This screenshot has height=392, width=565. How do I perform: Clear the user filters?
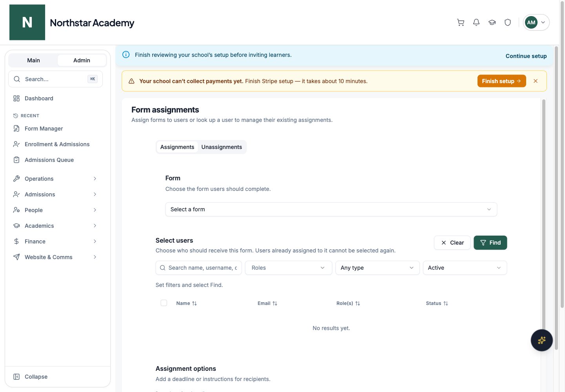(x=452, y=243)
